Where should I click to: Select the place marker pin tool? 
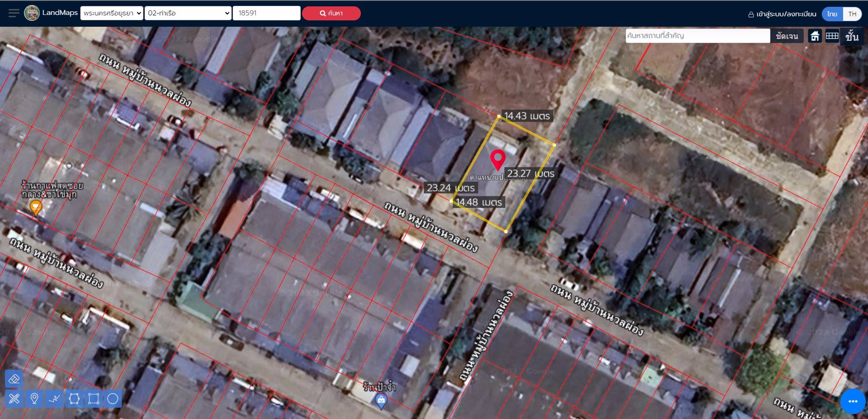pos(34,399)
